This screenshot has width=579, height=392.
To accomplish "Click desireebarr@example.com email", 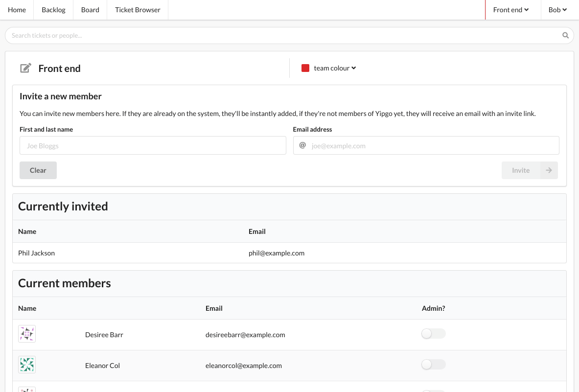I will [x=245, y=335].
